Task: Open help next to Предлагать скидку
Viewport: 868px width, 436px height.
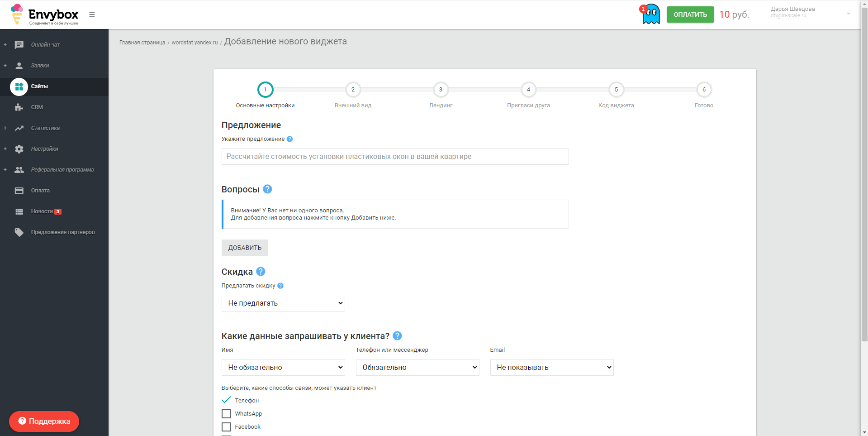Action: point(280,286)
